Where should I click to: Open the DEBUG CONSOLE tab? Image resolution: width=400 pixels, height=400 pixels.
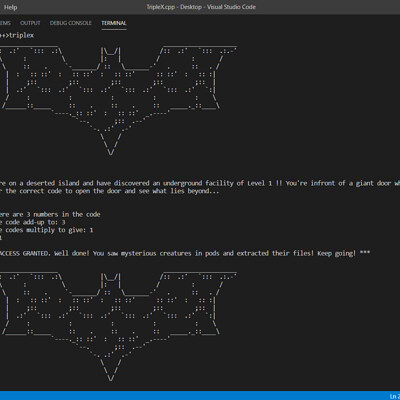pyautogui.click(x=70, y=23)
